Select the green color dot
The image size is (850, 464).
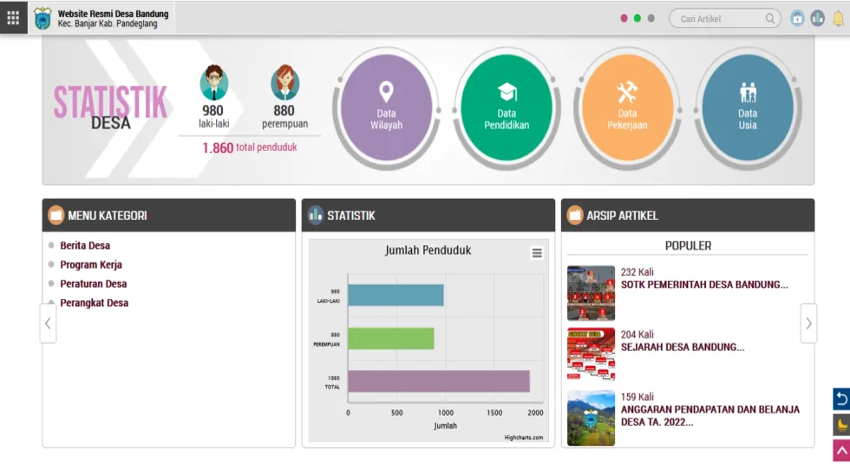point(638,18)
